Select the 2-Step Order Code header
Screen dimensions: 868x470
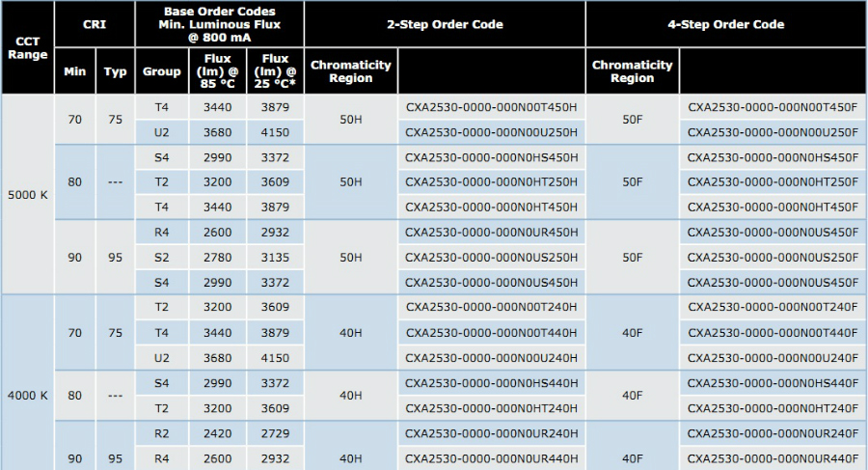point(445,24)
